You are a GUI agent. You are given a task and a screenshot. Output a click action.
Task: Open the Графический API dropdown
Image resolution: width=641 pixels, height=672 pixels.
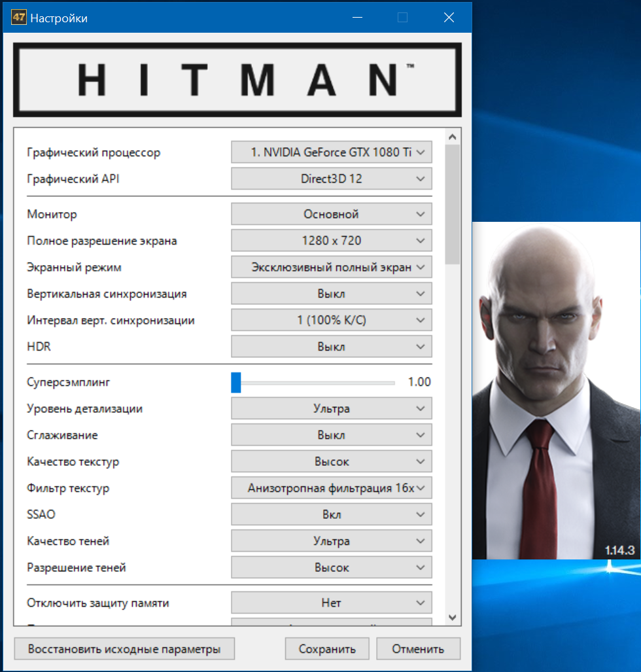331,179
